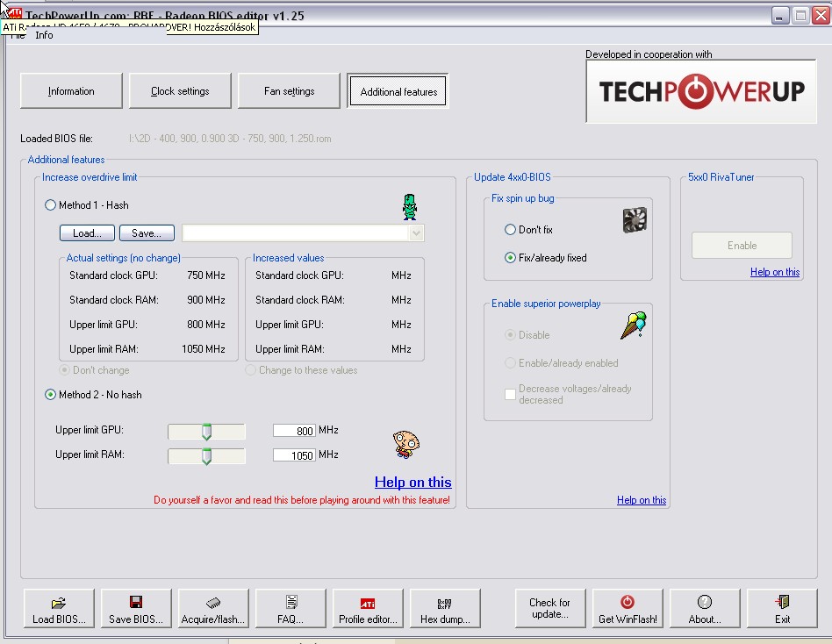Switch to the Clock settings tab
The width and height of the screenshot is (832, 644).
(x=180, y=91)
